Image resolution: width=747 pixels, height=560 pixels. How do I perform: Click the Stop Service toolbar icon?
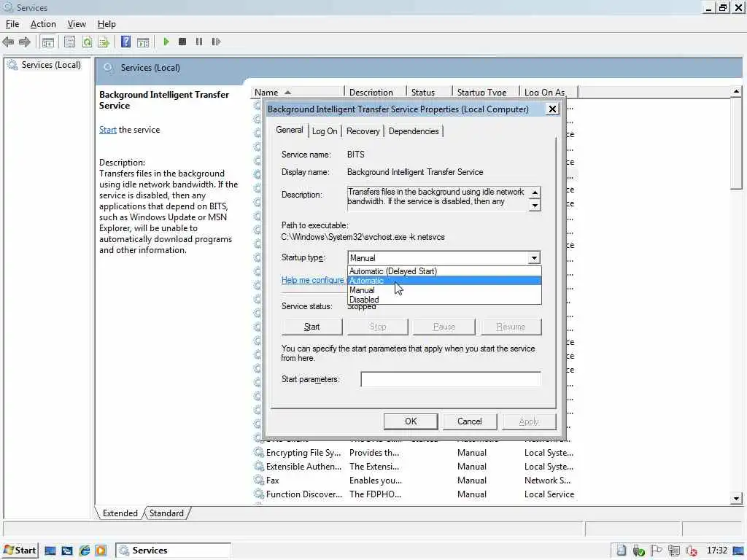click(182, 42)
